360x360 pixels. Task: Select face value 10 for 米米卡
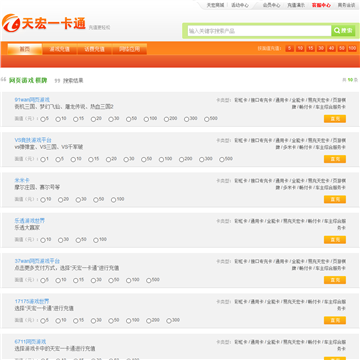coord(43,200)
